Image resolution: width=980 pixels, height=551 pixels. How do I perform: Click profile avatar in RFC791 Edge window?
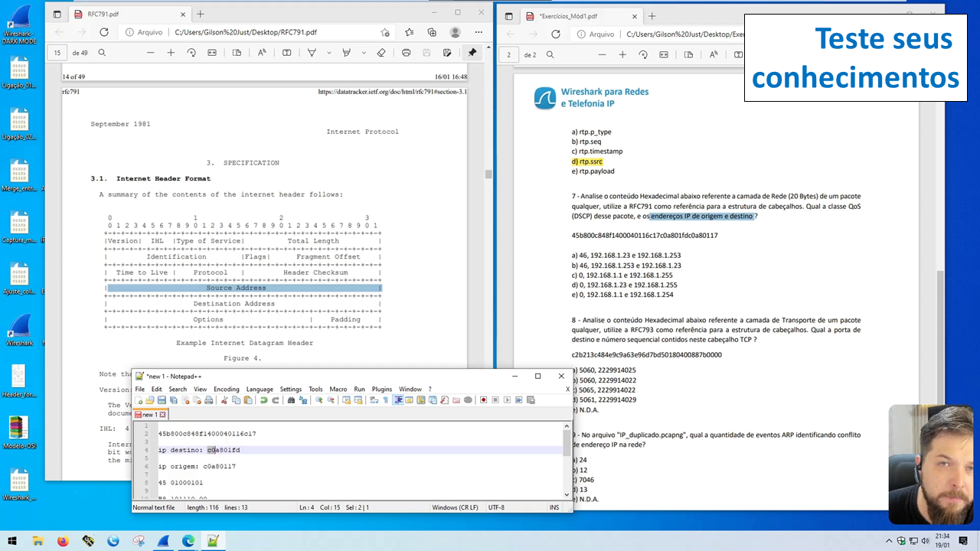[x=456, y=32]
